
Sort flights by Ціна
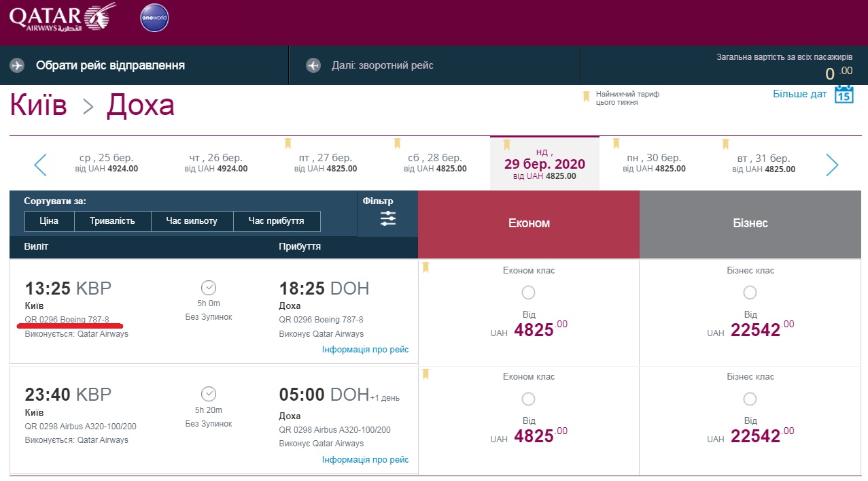point(49,221)
